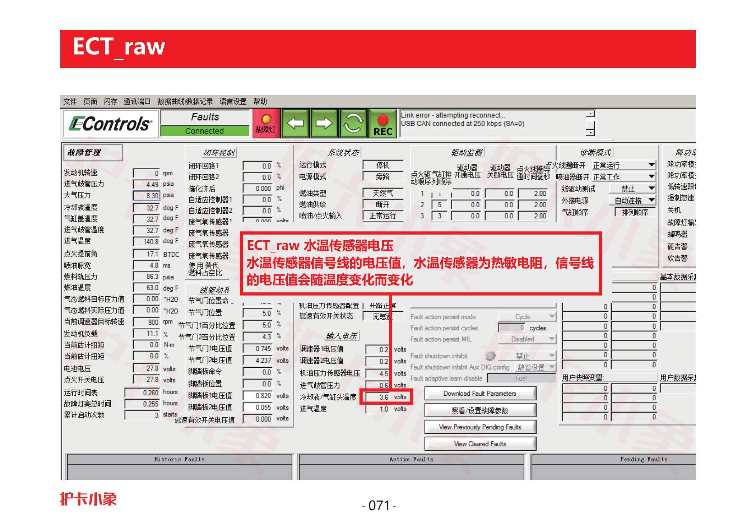Toggle the Fault shutdown inhibit indicator

pos(490,355)
